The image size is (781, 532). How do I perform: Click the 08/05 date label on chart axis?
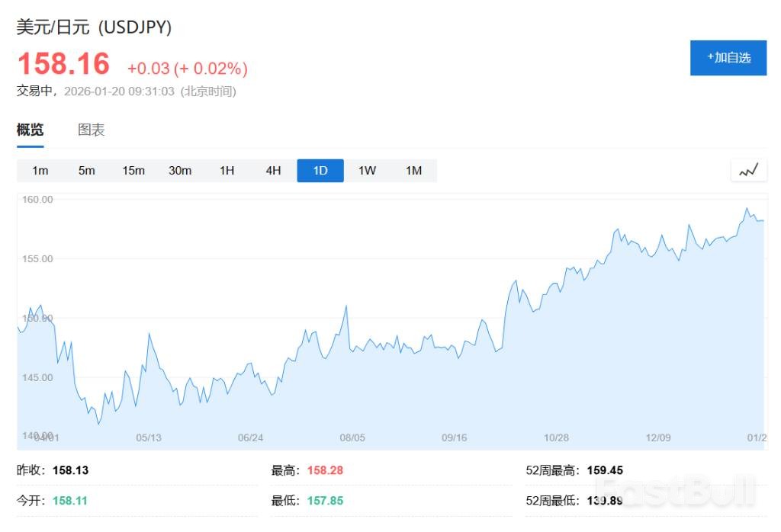click(352, 437)
